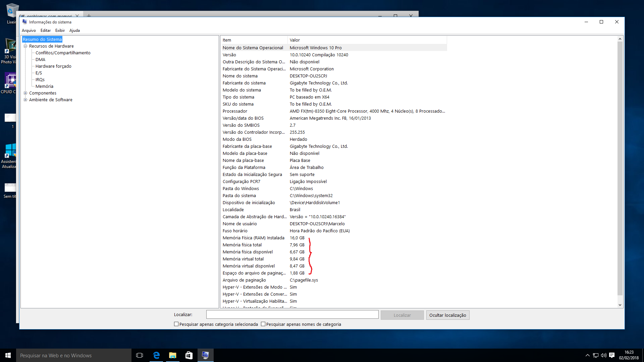Image resolution: width=644 pixels, height=362 pixels.
Task: Check Pesquisar apenas nomes de categoria
Action: [263, 324]
